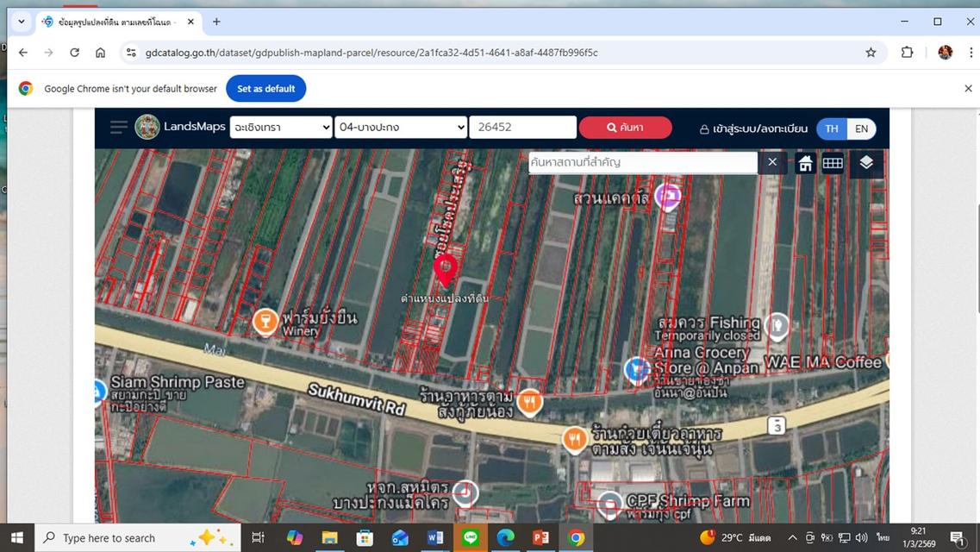Open Microsoft Word from the taskbar
This screenshot has height=552, width=980.
pyautogui.click(x=435, y=538)
